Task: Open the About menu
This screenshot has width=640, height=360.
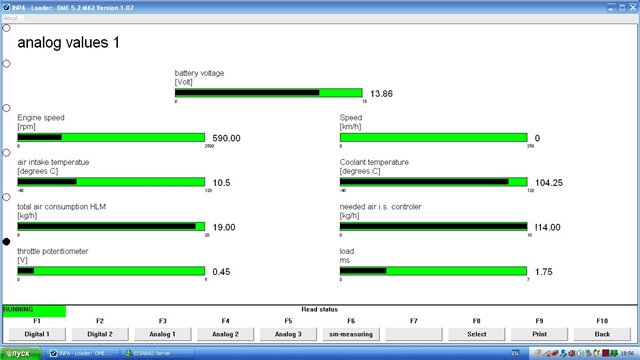Action: pos(11,18)
